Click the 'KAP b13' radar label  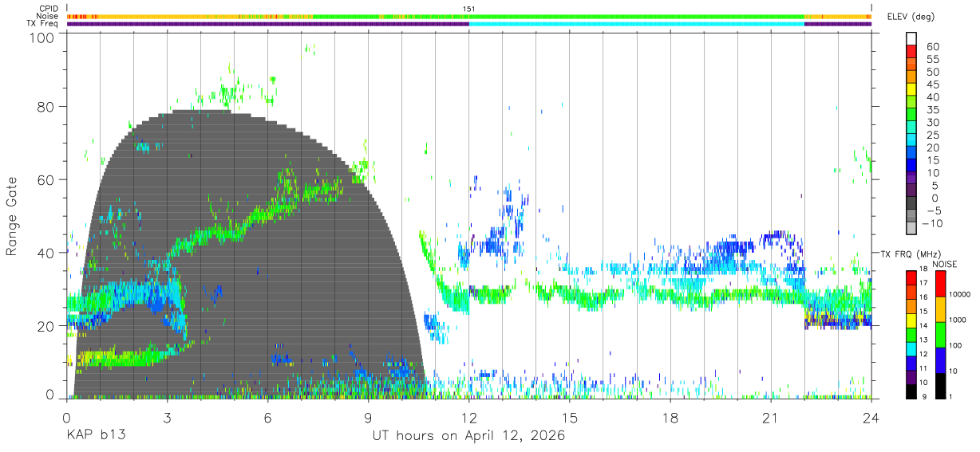coord(95,436)
